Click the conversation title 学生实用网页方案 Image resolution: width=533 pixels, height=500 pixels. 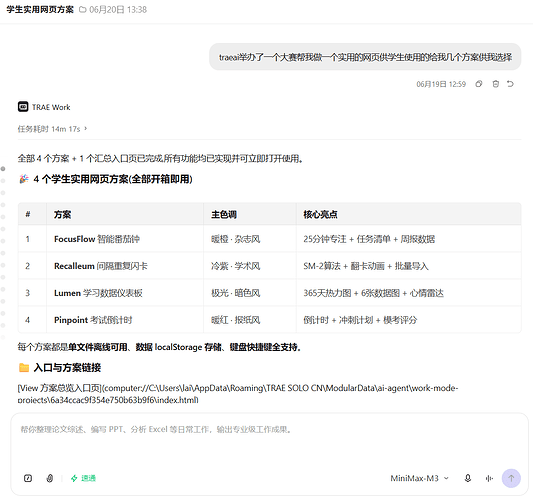[40, 10]
